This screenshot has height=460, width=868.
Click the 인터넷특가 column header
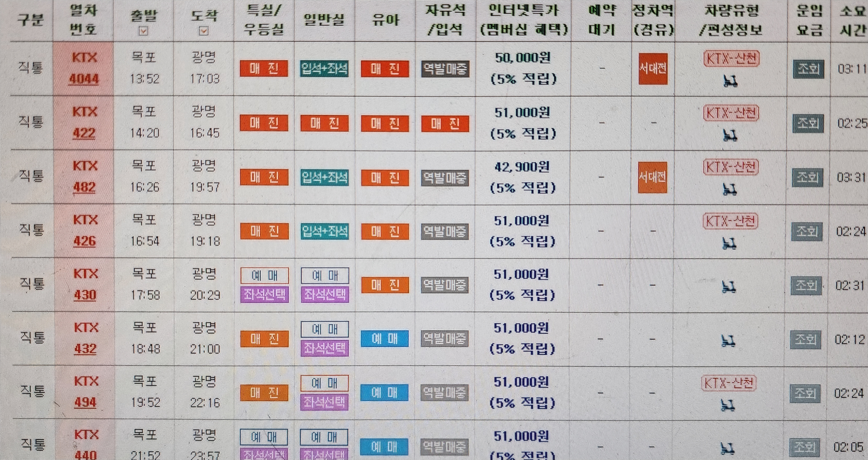pos(524,20)
